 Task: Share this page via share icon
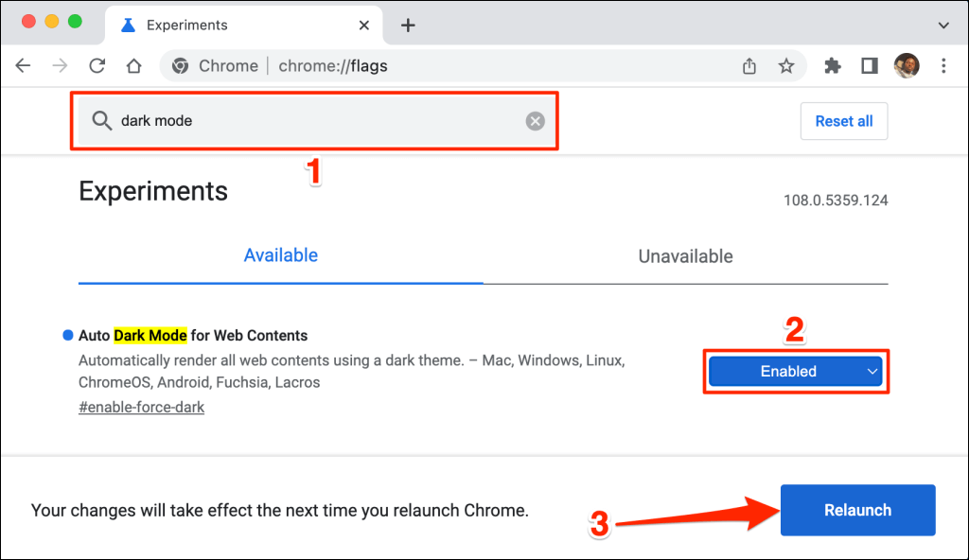[x=749, y=66]
